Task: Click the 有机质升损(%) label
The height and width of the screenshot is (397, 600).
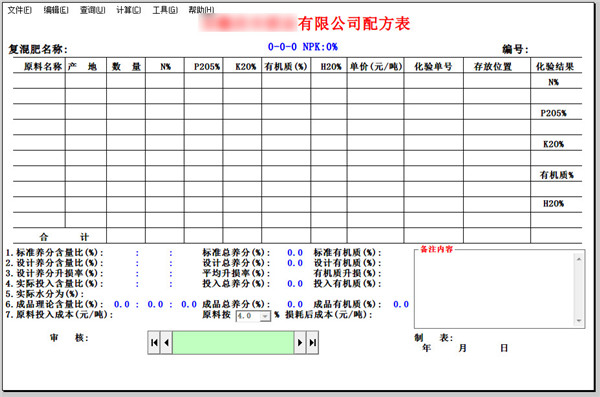Action: (347, 273)
